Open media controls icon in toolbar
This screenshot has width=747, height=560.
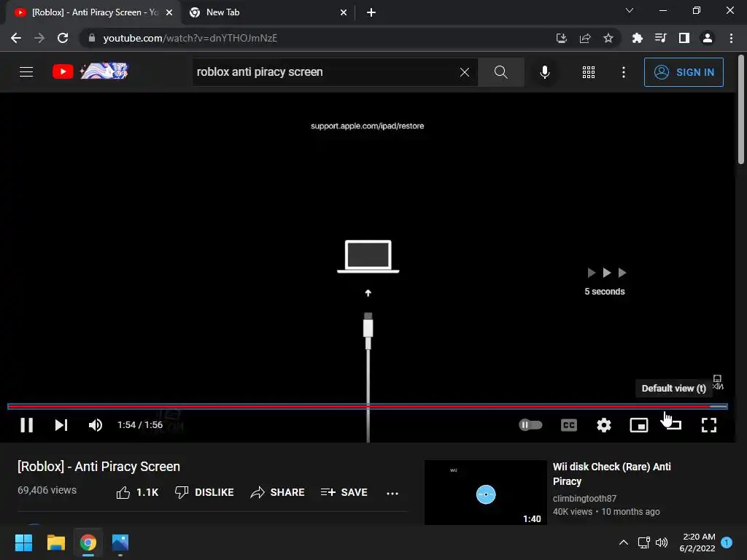[x=661, y=38]
